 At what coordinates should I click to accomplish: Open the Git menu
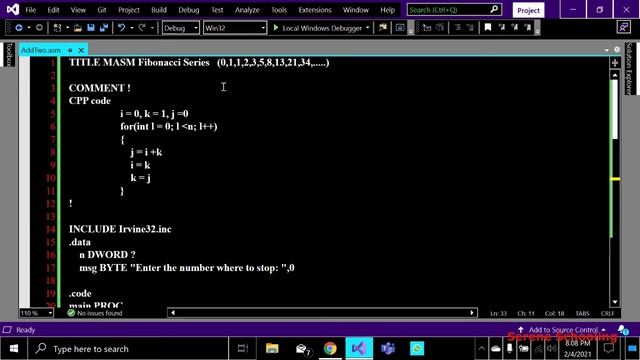click(x=102, y=10)
